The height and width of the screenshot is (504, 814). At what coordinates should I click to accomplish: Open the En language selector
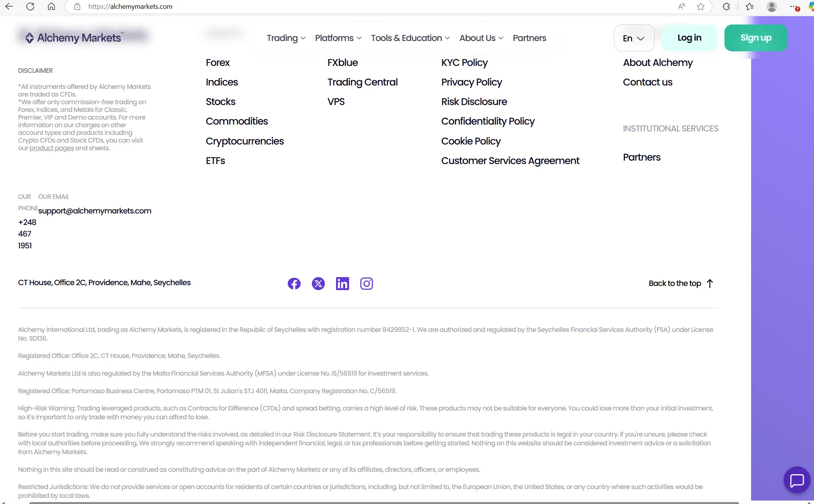tap(634, 38)
